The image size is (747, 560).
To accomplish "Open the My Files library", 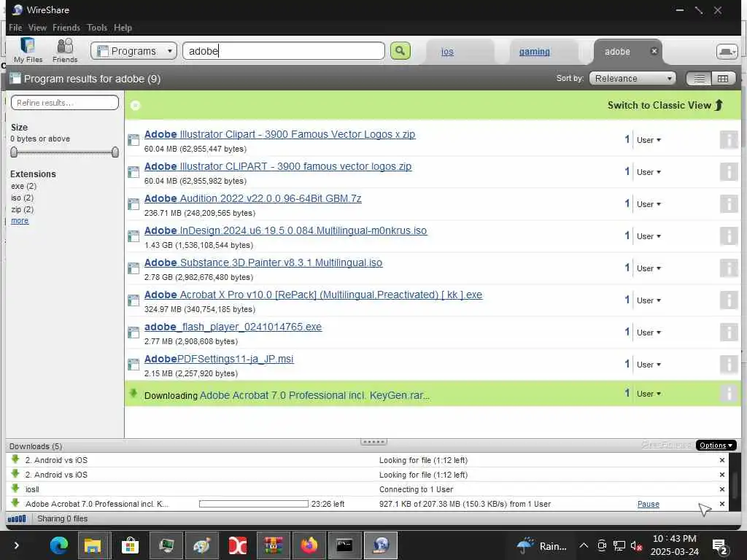I will 28,50.
